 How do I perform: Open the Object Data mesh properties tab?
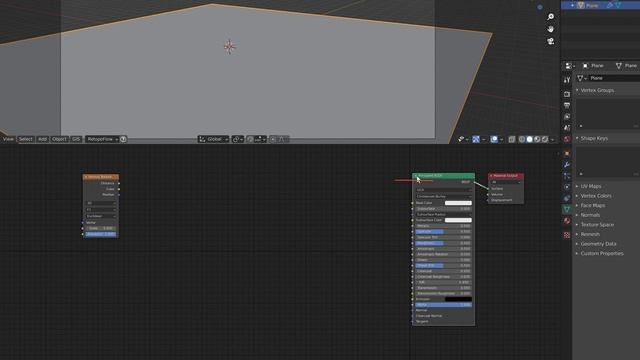tap(567, 209)
